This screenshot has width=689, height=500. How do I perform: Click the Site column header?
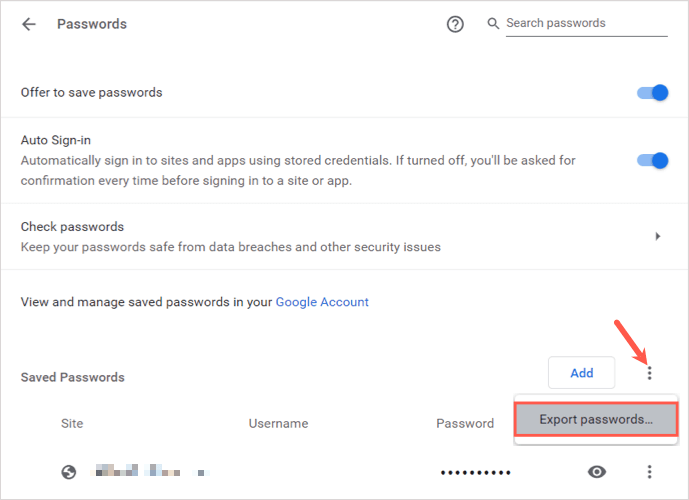pos(72,424)
